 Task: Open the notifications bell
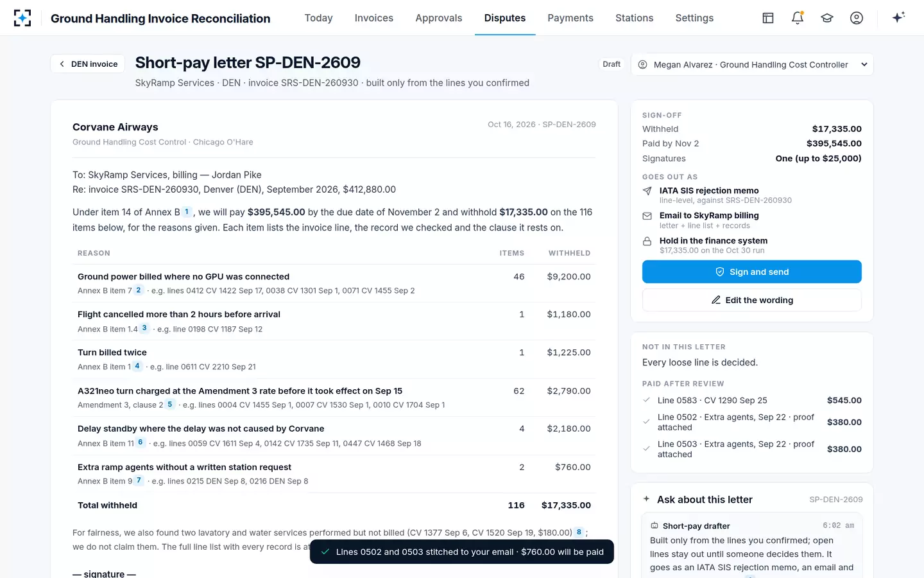tap(798, 18)
